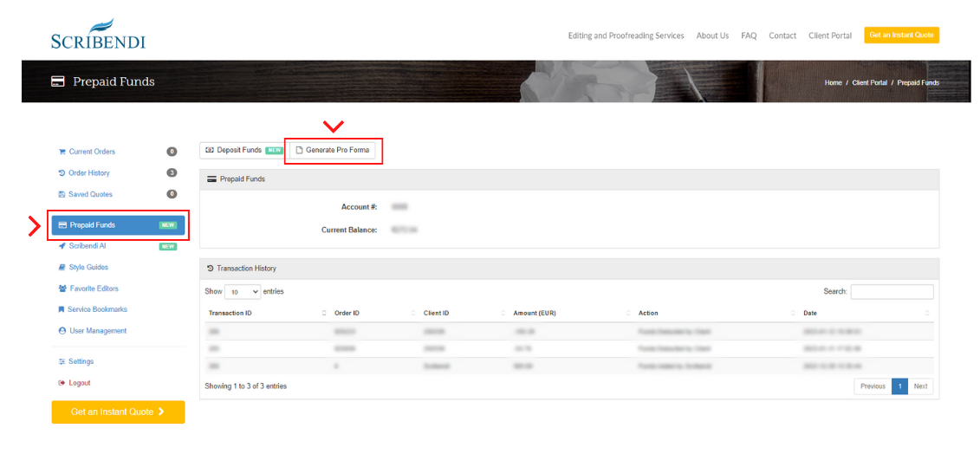This screenshot has height=467, width=980.
Task: Select Prepaid Funds sidebar item
Action: coord(118,225)
